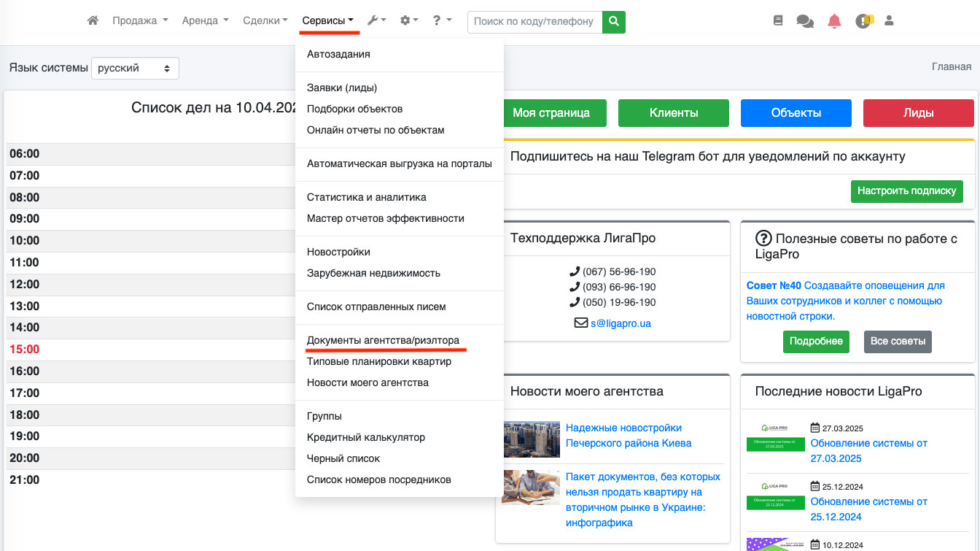Image resolution: width=980 pixels, height=551 pixels.
Task: Open the documents infographic news thumbnail
Action: pos(532,488)
